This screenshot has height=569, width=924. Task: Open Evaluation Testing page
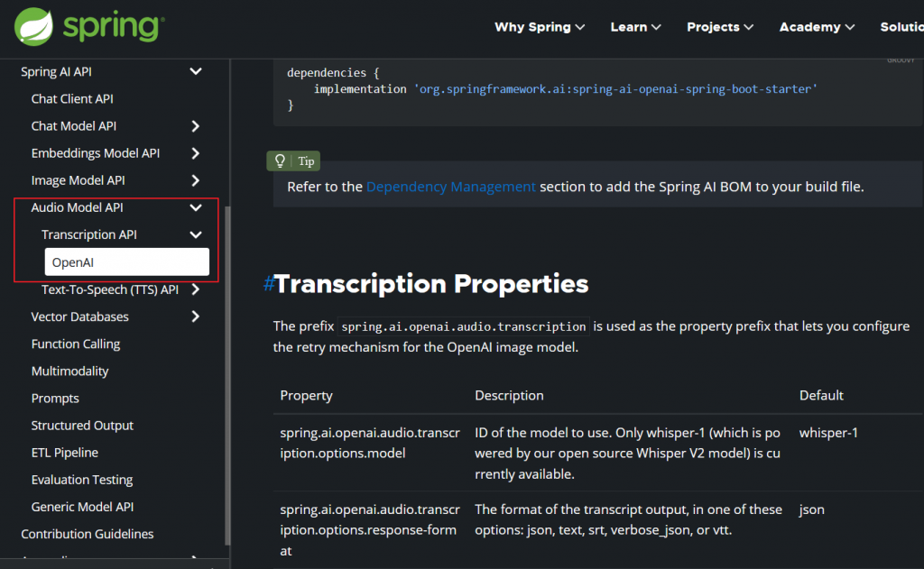pyautogui.click(x=82, y=480)
